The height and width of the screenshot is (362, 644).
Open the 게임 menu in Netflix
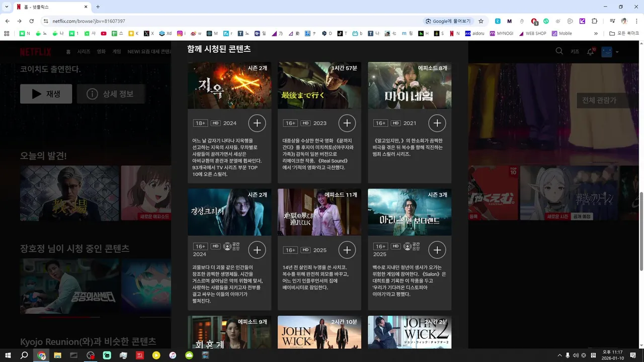click(117, 52)
